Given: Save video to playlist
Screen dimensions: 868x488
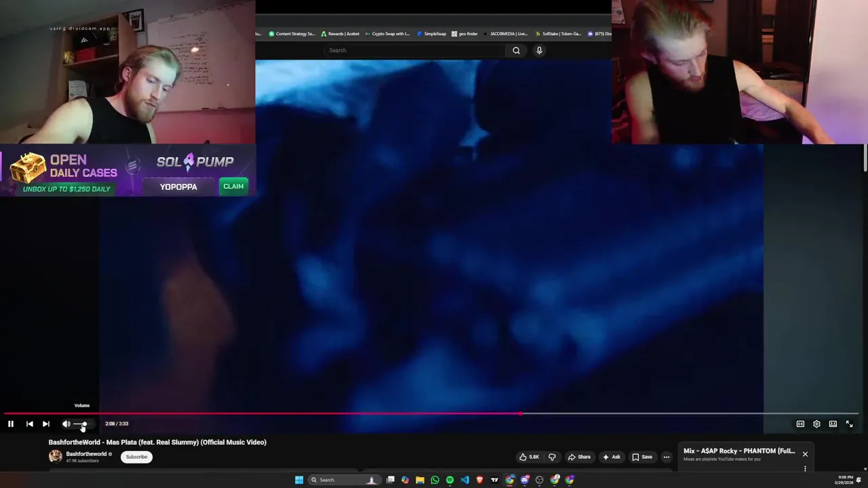Looking at the screenshot, I should [x=642, y=457].
